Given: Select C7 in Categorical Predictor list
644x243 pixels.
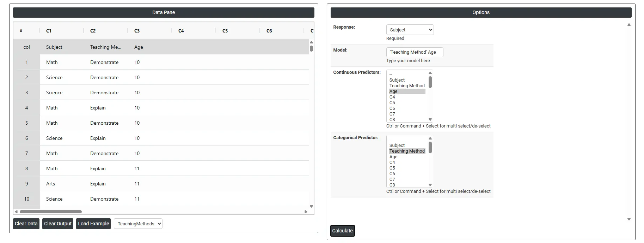Looking at the screenshot, I should pyautogui.click(x=407, y=179).
